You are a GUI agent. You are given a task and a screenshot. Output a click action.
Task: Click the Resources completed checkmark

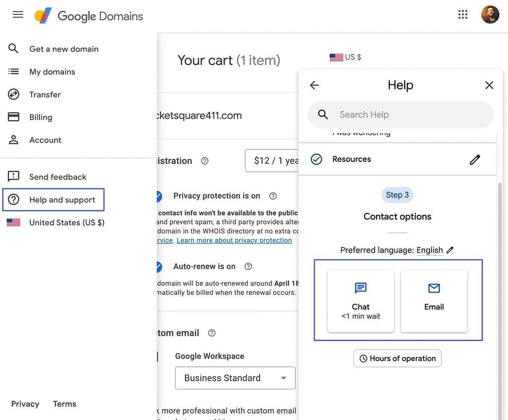(316, 159)
